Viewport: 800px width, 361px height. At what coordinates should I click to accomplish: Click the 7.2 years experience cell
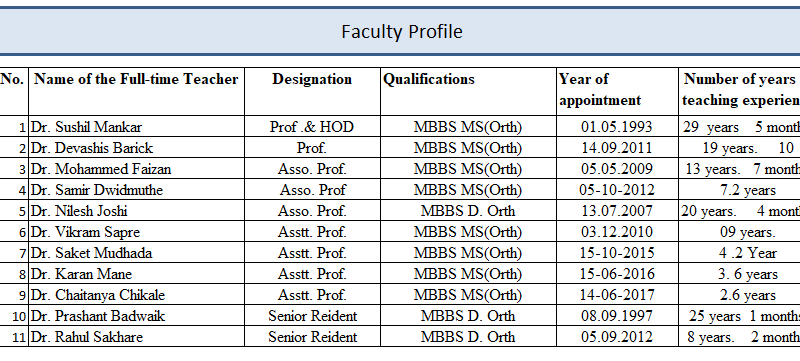pyautogui.click(x=739, y=190)
